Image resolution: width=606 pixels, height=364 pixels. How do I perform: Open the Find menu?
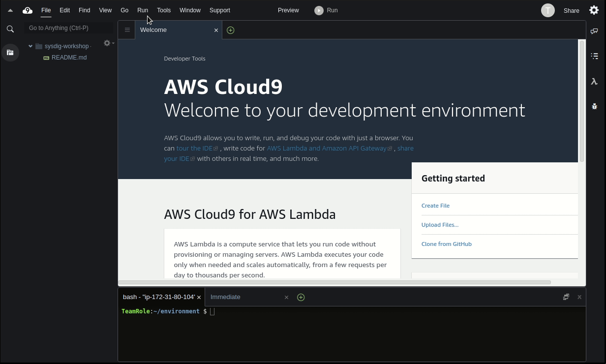point(84,10)
